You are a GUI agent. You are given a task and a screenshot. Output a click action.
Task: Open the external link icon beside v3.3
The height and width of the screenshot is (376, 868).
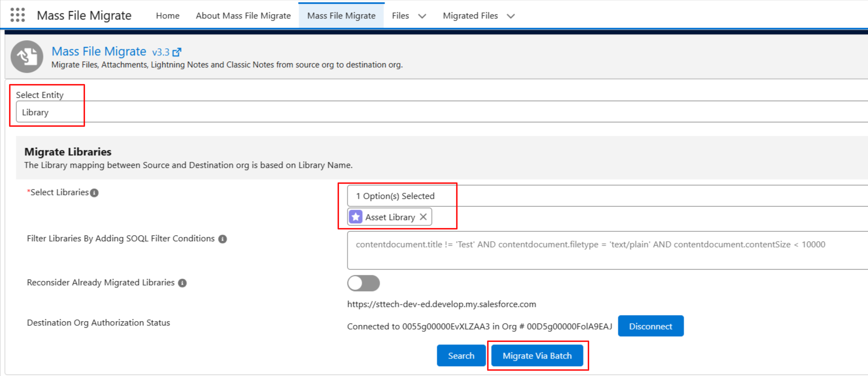coord(177,52)
